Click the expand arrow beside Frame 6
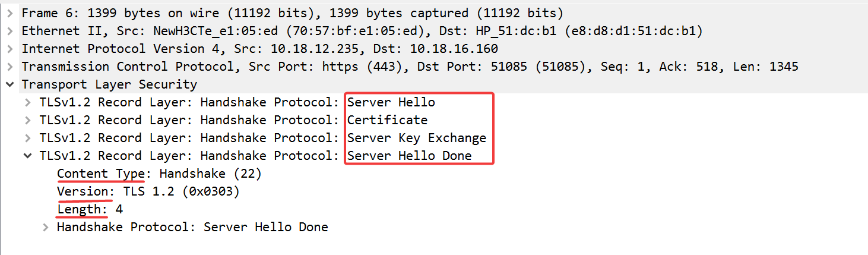Viewport: 868px width, 255px height. pyautogui.click(x=9, y=13)
